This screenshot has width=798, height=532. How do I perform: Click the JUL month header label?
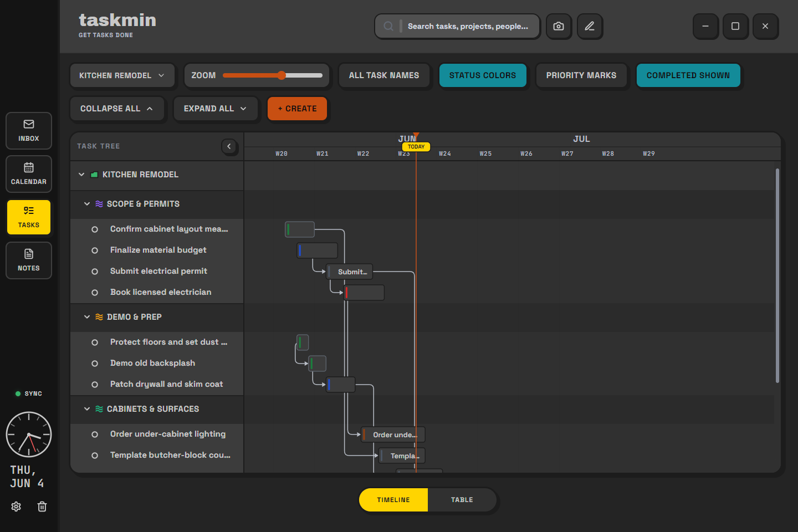581,139
